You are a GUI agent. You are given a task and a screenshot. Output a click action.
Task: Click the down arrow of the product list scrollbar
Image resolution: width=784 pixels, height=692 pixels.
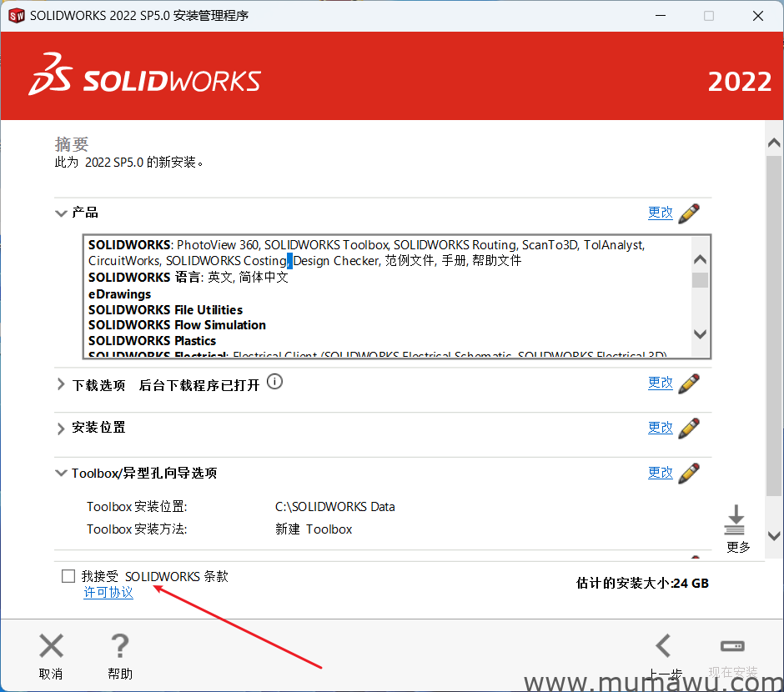click(700, 334)
